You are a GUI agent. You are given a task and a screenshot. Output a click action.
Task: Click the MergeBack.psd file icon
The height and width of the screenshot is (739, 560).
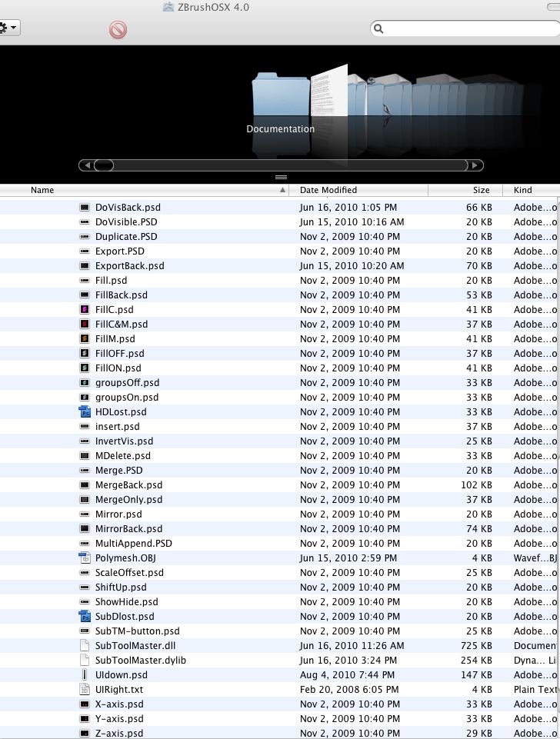[85, 485]
